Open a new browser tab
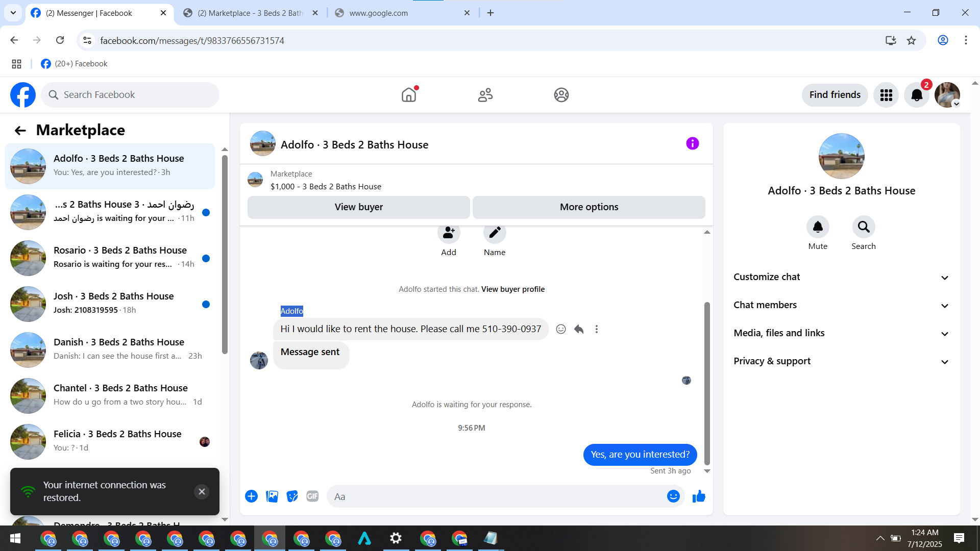Viewport: 980px width, 551px height. point(491,13)
